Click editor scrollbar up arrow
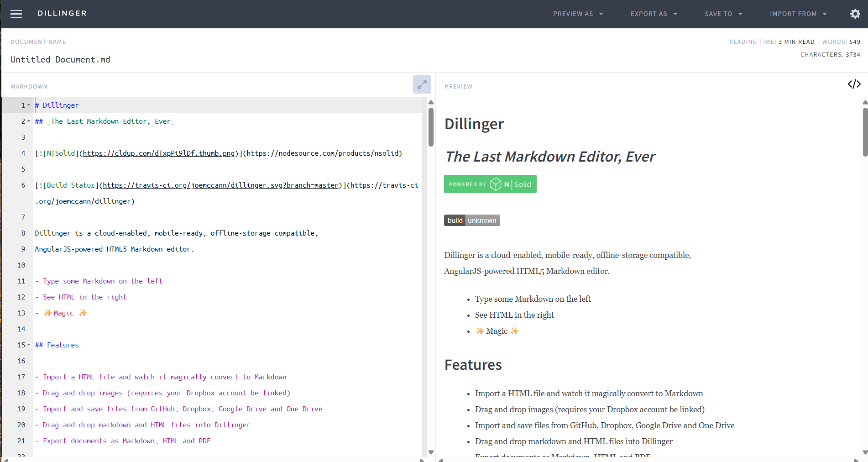 pos(431,102)
